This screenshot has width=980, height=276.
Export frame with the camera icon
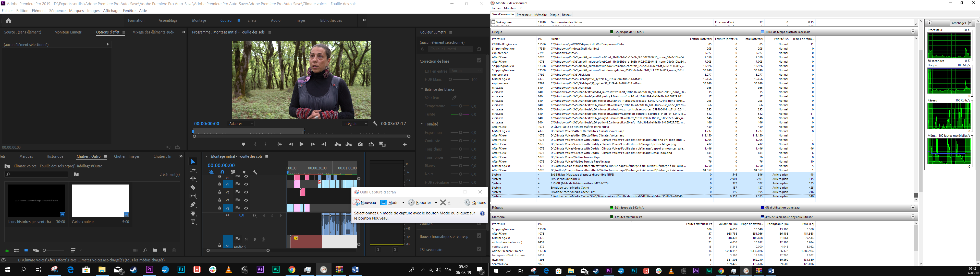(360, 144)
